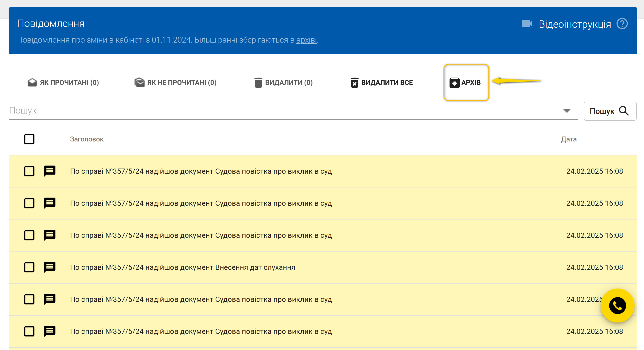Click the delete-all trash icon with X

[354, 82]
